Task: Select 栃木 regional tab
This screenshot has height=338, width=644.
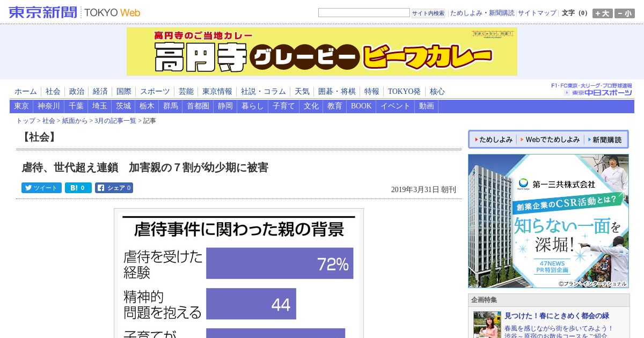Action: pos(147,106)
